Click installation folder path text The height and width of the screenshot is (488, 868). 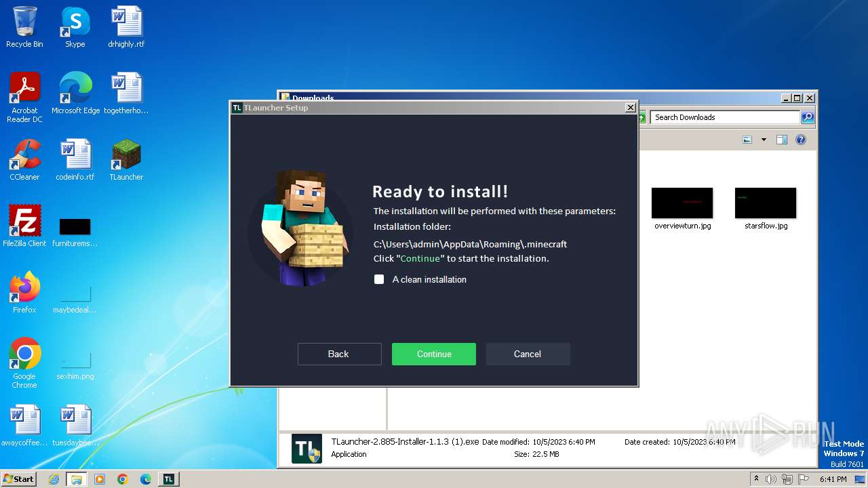470,244
